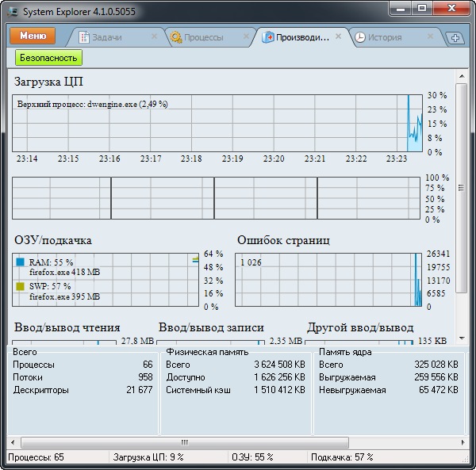The height and width of the screenshot is (470, 476).
Task: Click the Производительность tab monitor icon
Action: point(268,37)
